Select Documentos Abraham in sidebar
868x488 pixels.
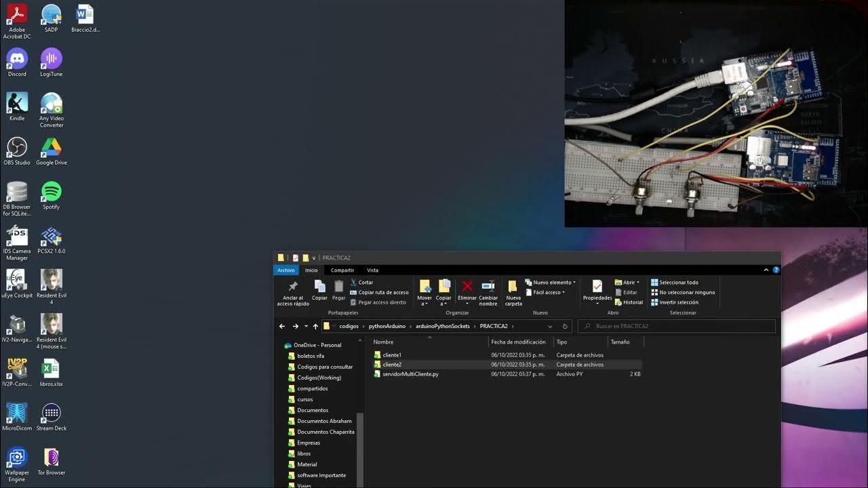click(324, 421)
